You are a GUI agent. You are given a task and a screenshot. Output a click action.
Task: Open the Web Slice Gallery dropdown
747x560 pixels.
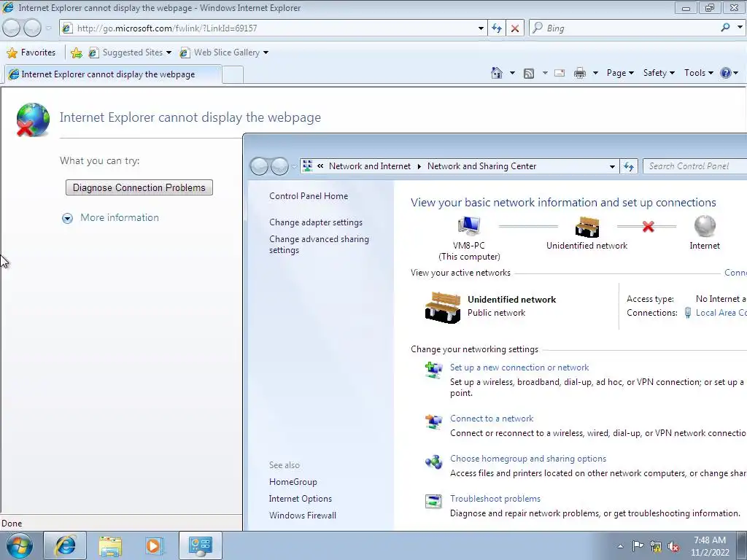tap(266, 52)
